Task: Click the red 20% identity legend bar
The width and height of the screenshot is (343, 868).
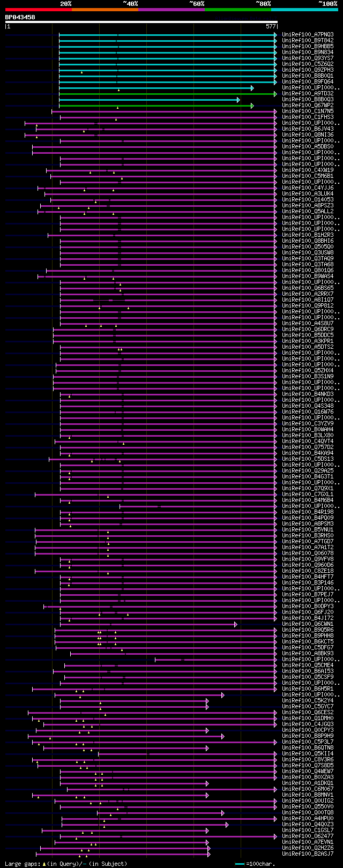Action: tap(39, 10)
